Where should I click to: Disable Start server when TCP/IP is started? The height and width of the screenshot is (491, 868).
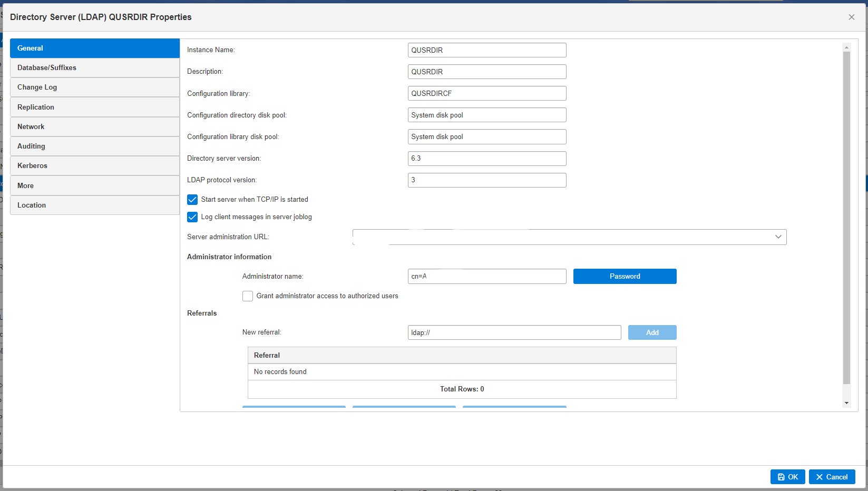point(192,199)
